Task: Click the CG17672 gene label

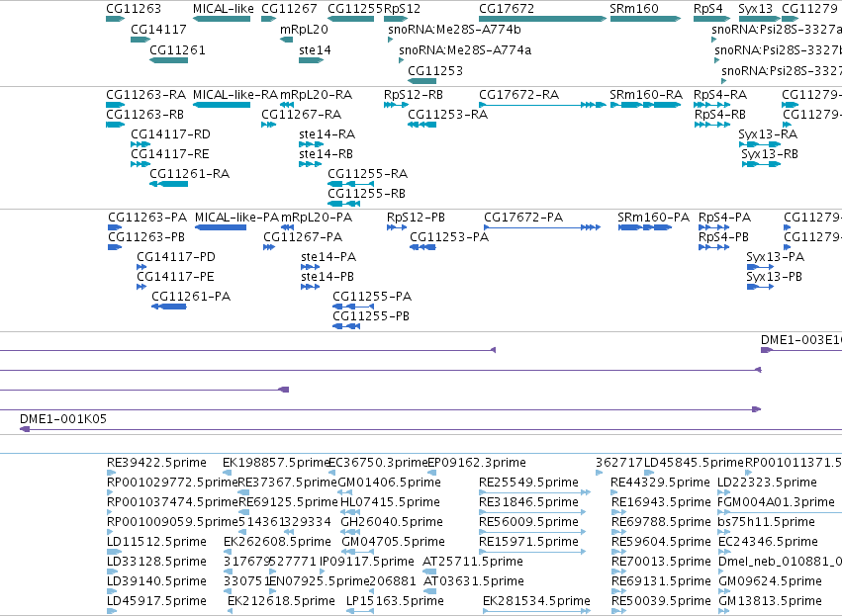Action: (507, 9)
